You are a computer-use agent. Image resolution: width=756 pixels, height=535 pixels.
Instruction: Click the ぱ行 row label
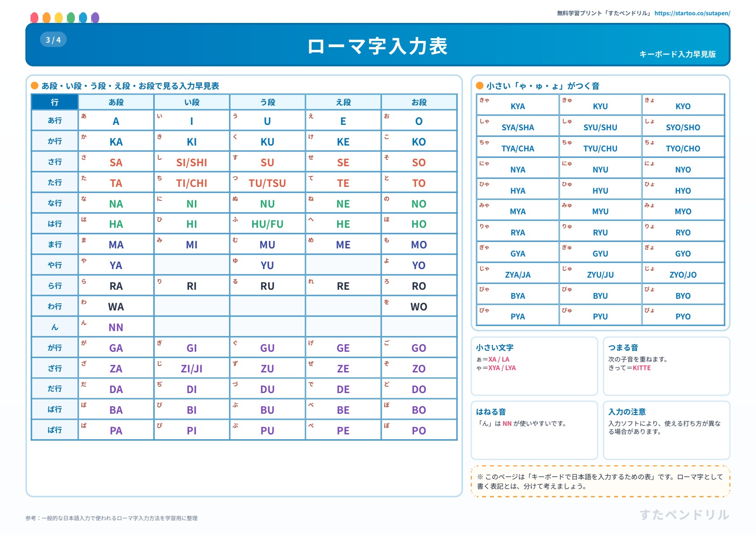click(x=55, y=430)
